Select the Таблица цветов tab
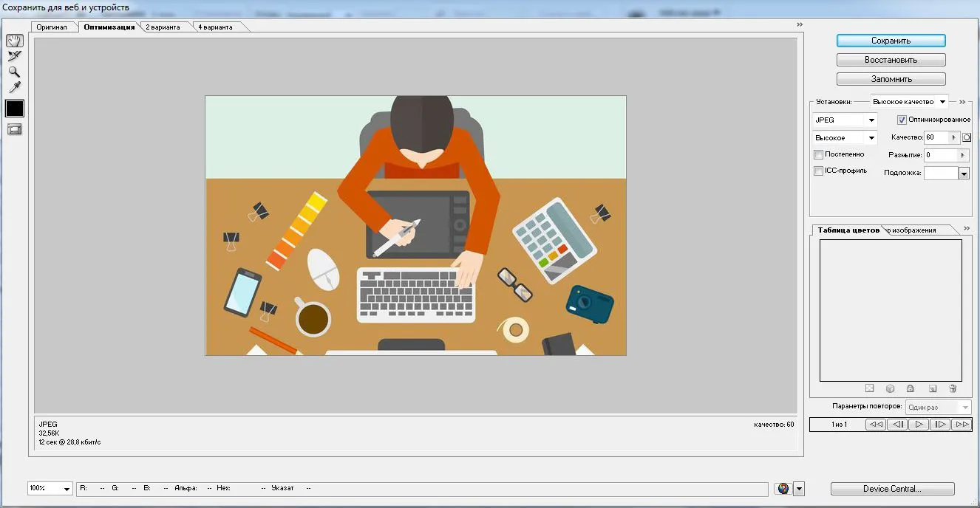This screenshot has width=980, height=508. [848, 230]
